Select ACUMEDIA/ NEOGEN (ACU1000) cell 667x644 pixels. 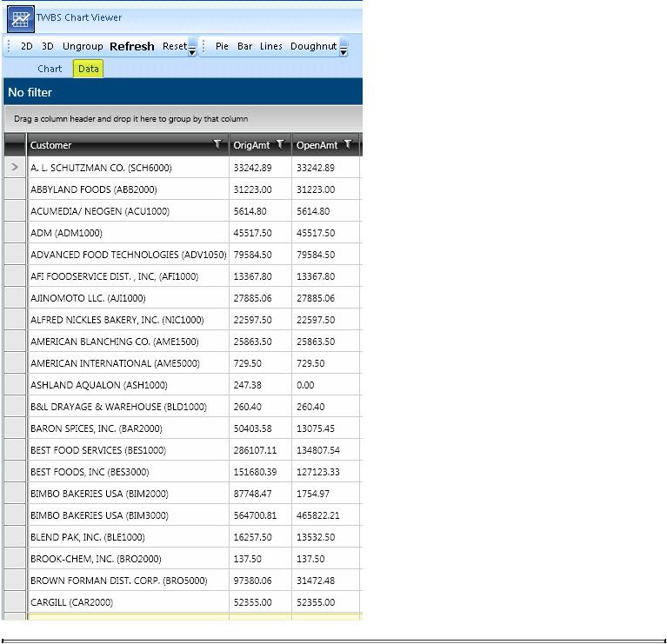(x=128, y=211)
